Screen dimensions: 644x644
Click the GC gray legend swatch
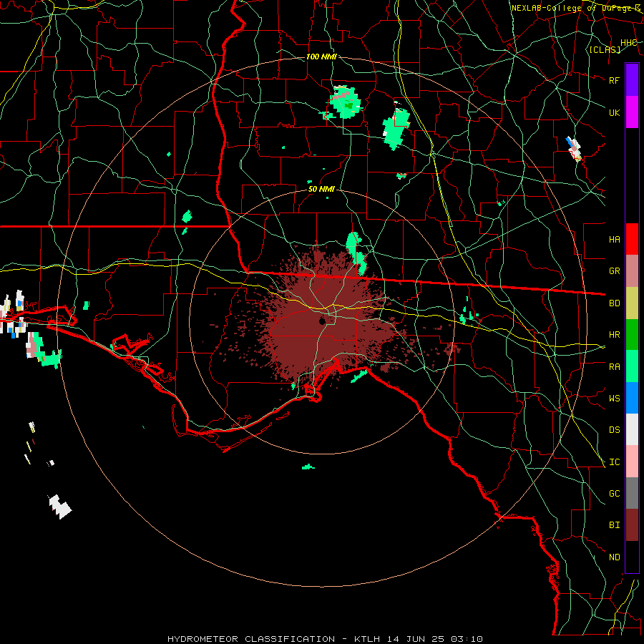point(632,493)
